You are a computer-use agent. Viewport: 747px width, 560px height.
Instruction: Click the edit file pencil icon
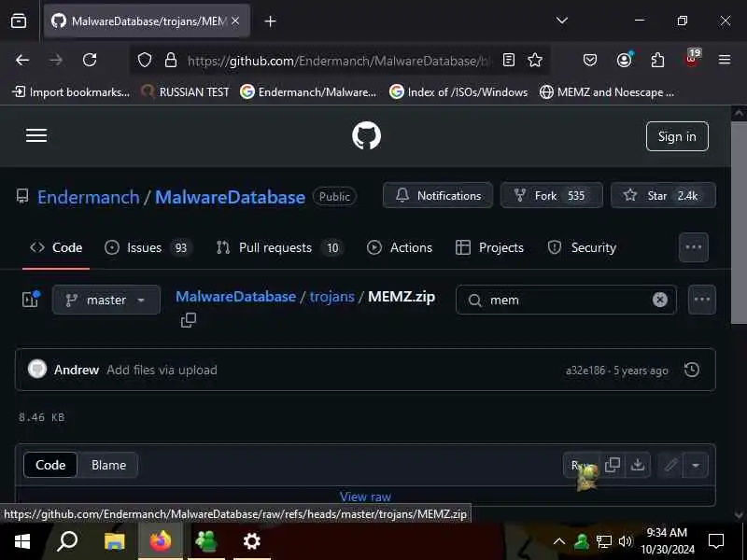pyautogui.click(x=670, y=465)
